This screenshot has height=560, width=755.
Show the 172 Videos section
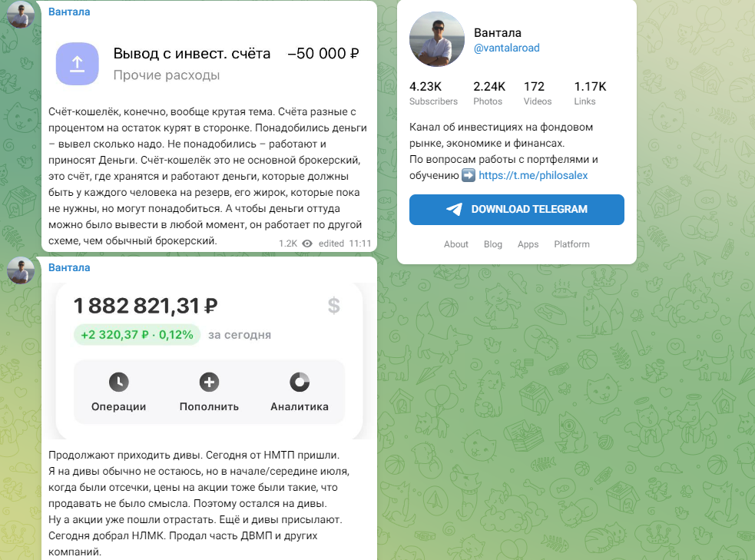coord(537,93)
